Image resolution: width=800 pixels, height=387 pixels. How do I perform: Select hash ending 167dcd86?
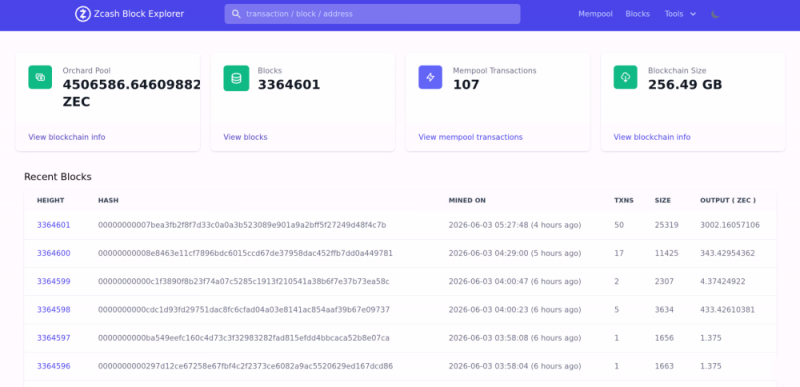pyautogui.click(x=245, y=366)
